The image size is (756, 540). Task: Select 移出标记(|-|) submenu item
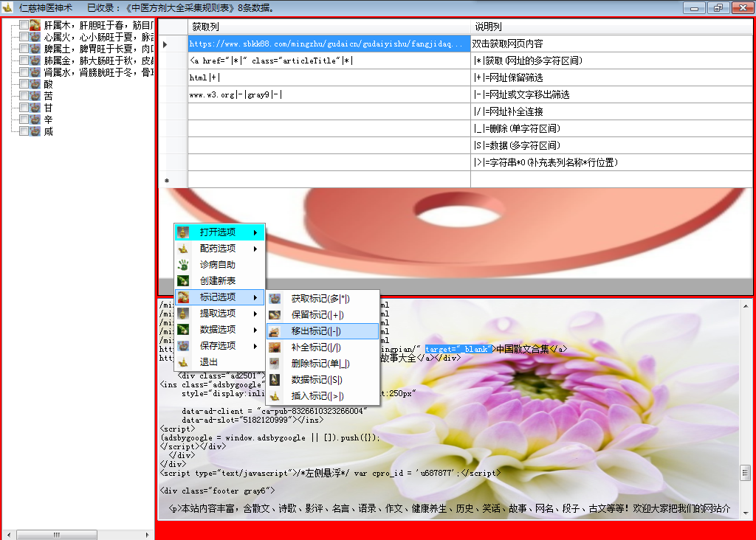pos(323,331)
